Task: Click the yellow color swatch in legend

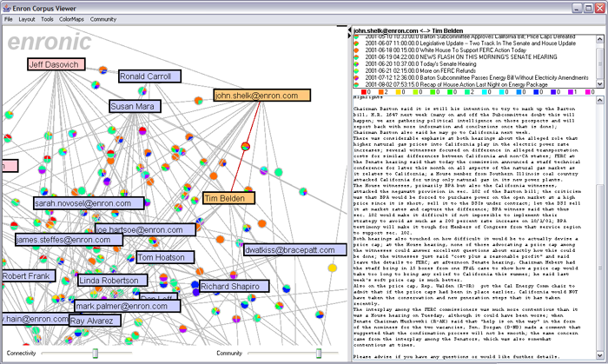Action: point(398,92)
